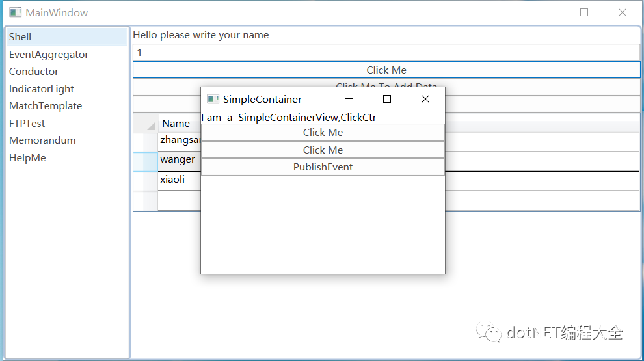Close the SimpleContainer window
The image size is (644, 361).
(425, 99)
